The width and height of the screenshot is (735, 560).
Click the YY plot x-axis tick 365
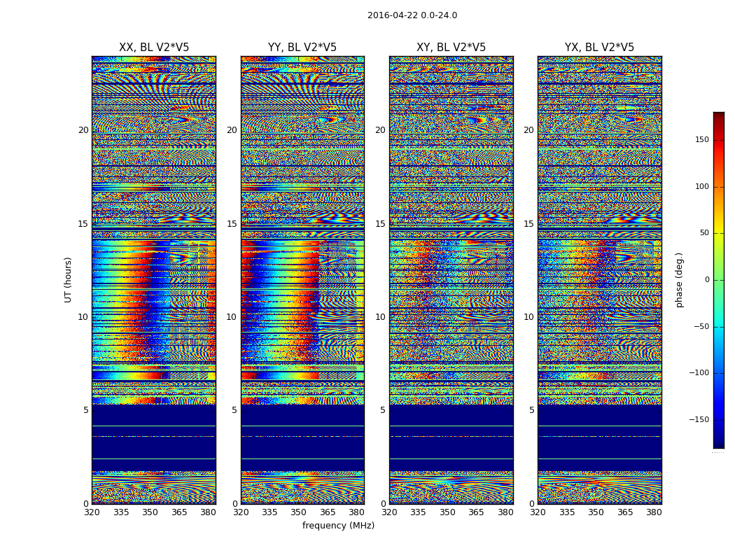tap(328, 512)
